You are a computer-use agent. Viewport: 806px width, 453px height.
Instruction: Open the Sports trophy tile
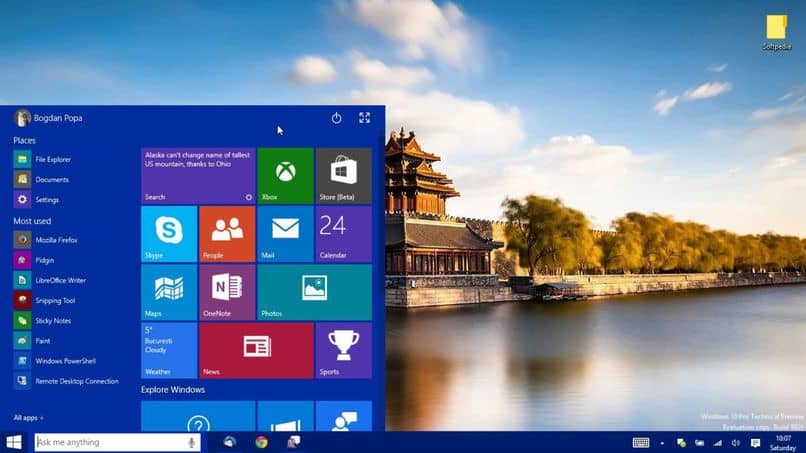click(x=344, y=351)
